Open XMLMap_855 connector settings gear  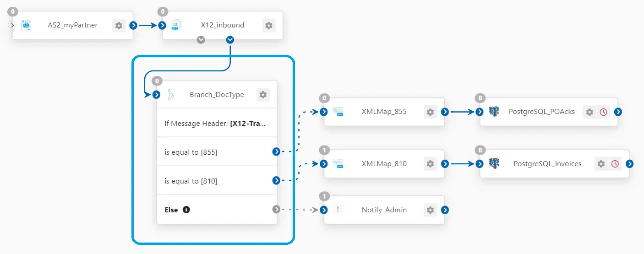[x=430, y=112]
